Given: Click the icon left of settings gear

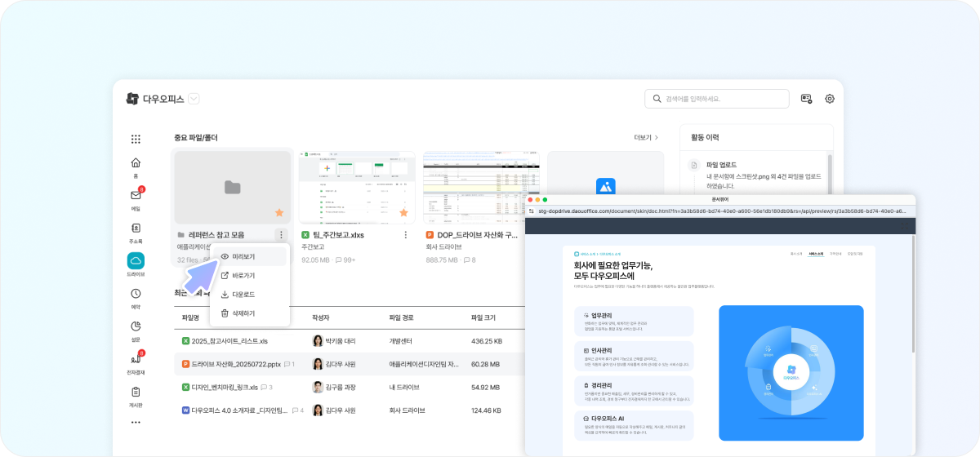Looking at the screenshot, I should (807, 99).
